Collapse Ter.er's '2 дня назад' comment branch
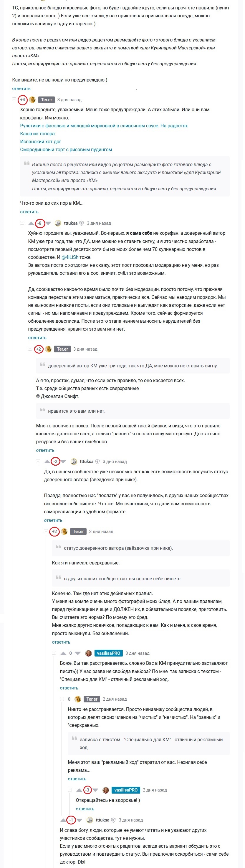Screen dimensions: 245x868 (62, 699)
